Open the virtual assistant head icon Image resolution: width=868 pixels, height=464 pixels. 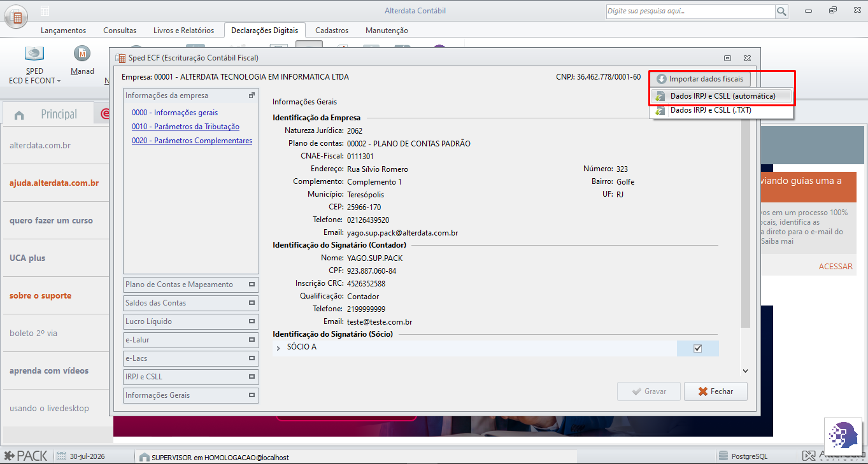point(843,435)
